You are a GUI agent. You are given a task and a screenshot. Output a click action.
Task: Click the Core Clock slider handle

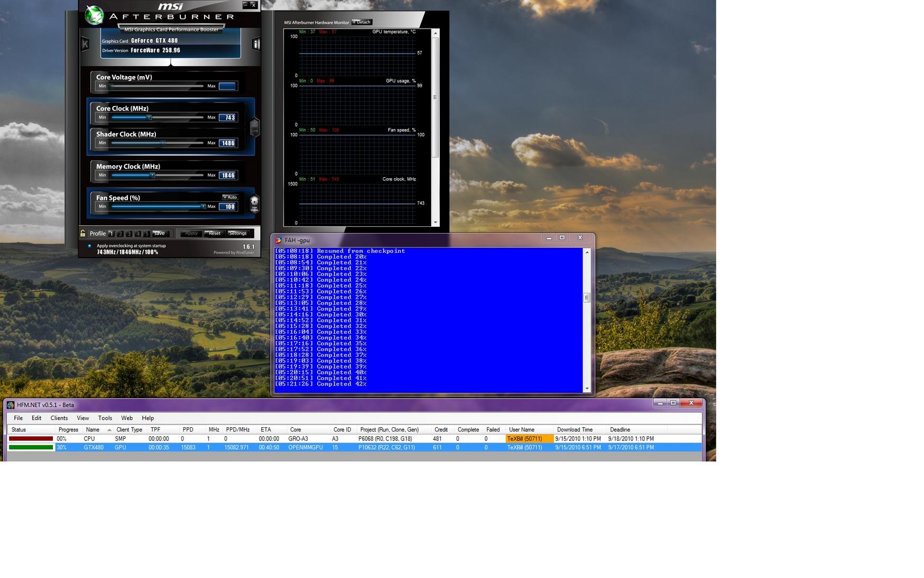click(x=149, y=117)
